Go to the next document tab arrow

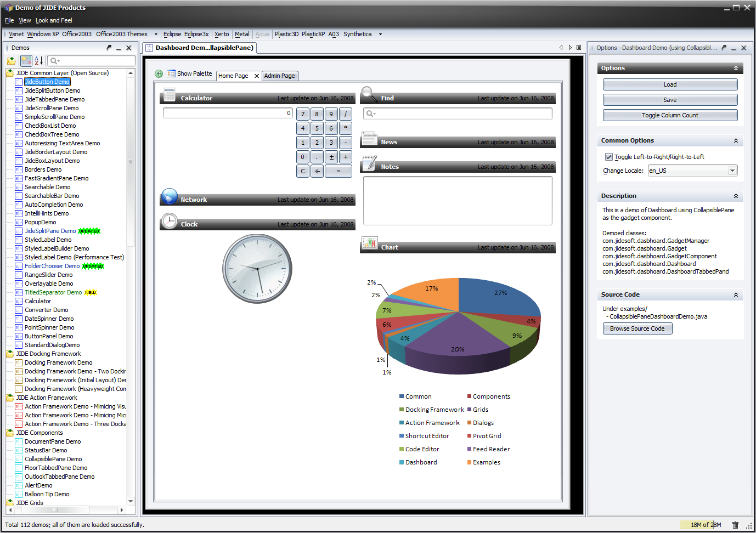tap(570, 48)
